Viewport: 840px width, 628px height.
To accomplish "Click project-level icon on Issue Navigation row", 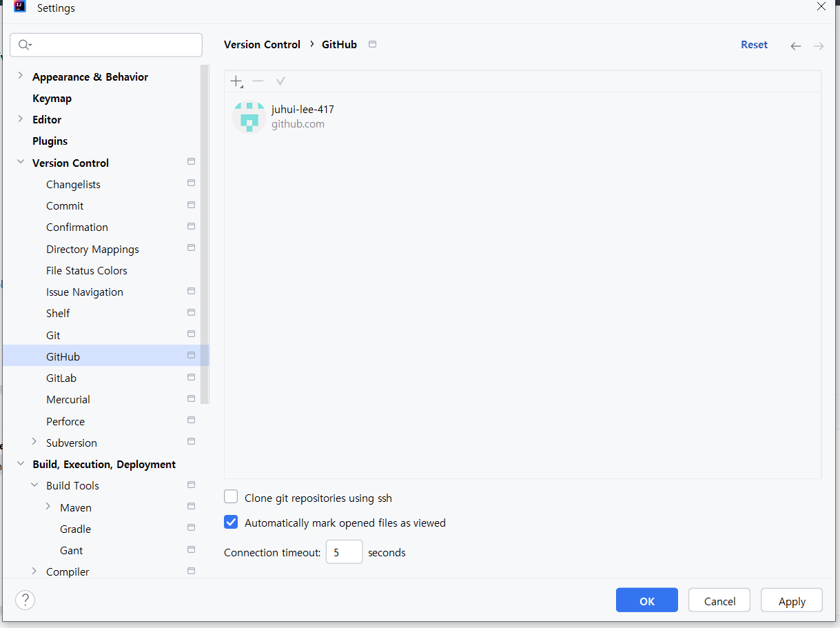I will pos(191,291).
